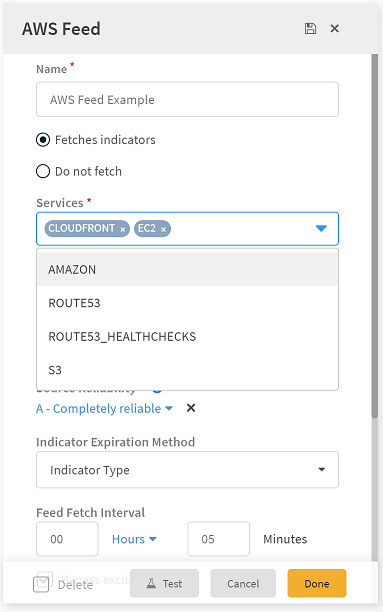Remove the CLOUDFRONT service tag
Screen dimensions: 383x612
123,230
